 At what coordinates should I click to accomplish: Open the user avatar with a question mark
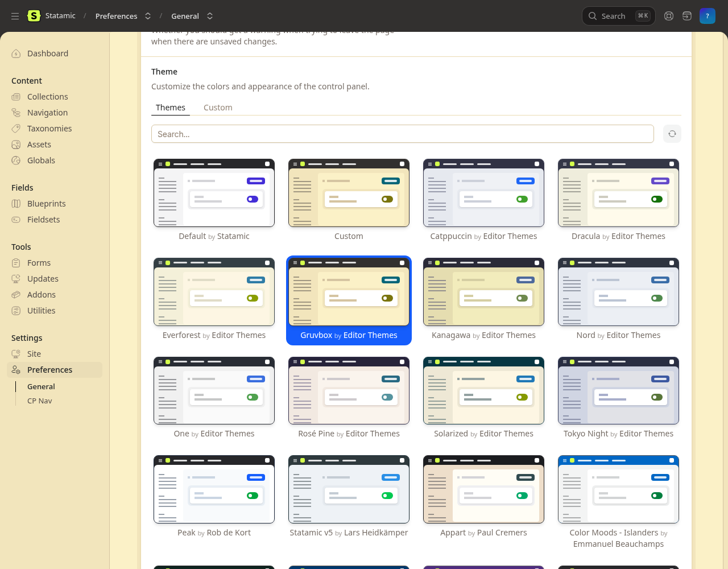[708, 16]
